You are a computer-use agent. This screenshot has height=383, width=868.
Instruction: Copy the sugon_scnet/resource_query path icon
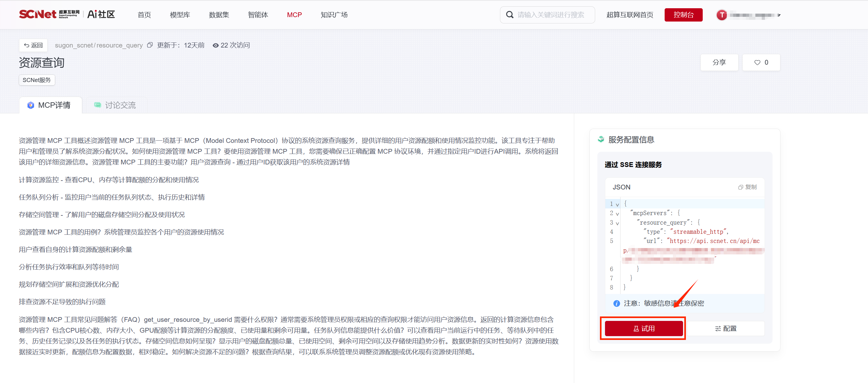pyautogui.click(x=150, y=45)
